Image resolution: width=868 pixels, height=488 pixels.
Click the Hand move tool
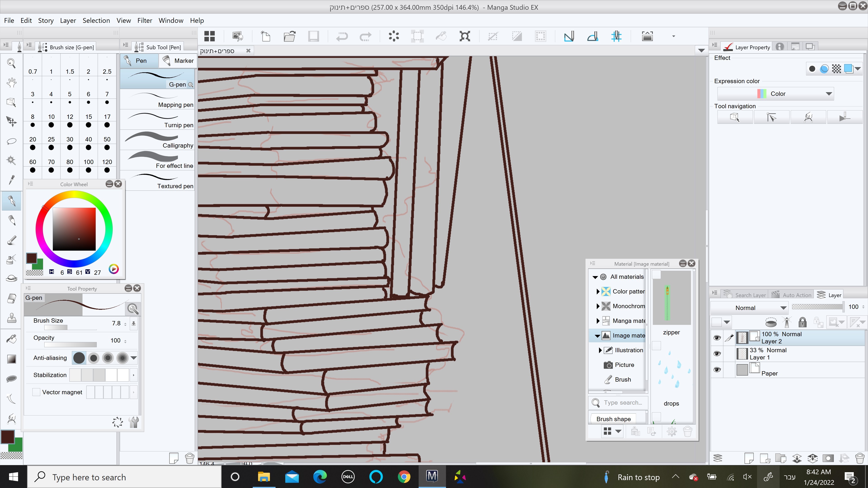click(x=12, y=82)
